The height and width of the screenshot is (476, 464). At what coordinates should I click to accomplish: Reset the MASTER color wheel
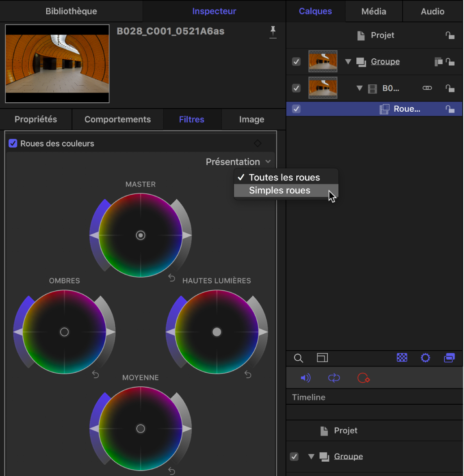pos(171,278)
